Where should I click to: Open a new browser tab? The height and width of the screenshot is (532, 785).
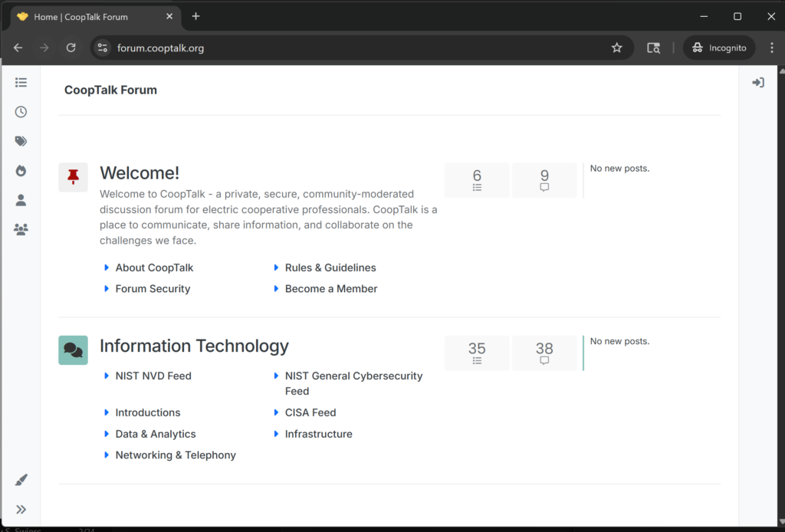(195, 16)
